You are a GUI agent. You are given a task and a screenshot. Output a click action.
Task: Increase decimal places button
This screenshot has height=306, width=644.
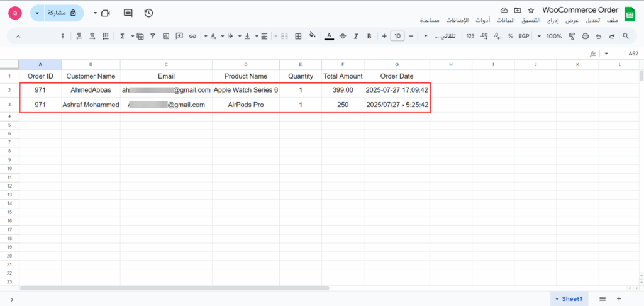(x=484, y=36)
